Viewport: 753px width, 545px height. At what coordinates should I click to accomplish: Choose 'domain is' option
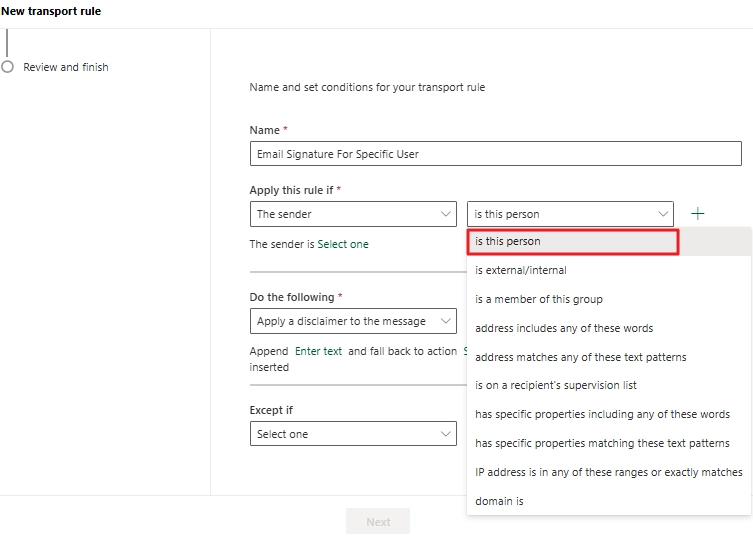click(x=609, y=501)
